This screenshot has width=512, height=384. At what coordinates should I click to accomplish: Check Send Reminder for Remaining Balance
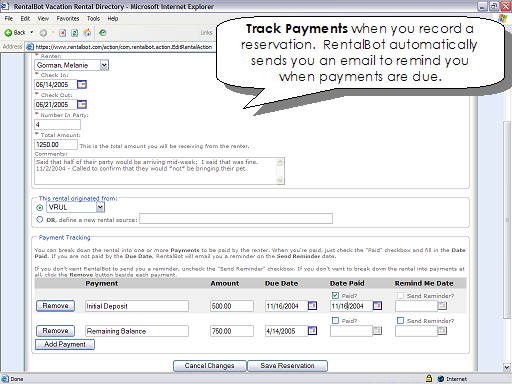tap(400, 320)
